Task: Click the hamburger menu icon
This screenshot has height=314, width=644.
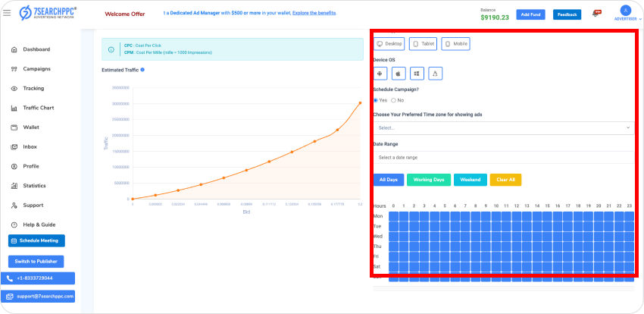Action: point(7,13)
